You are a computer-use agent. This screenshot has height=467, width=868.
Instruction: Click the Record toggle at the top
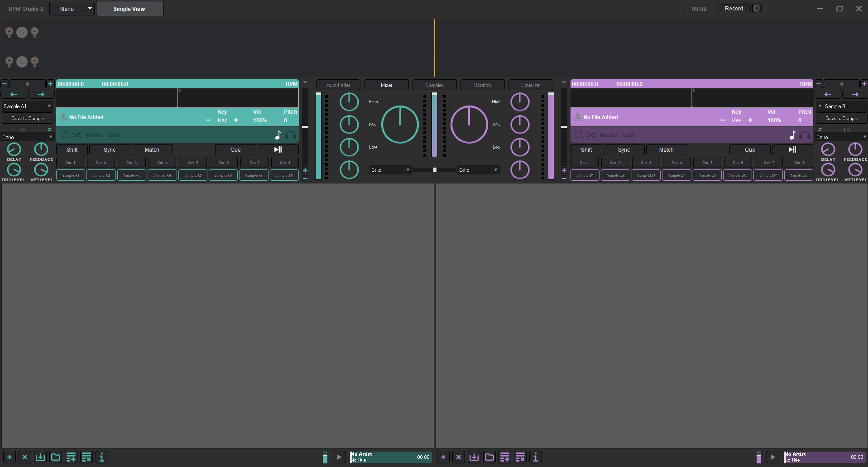pos(734,8)
